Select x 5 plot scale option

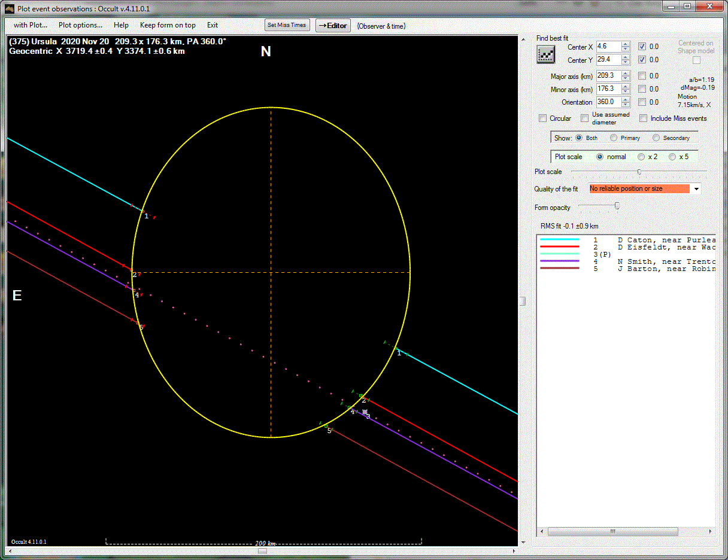point(672,157)
